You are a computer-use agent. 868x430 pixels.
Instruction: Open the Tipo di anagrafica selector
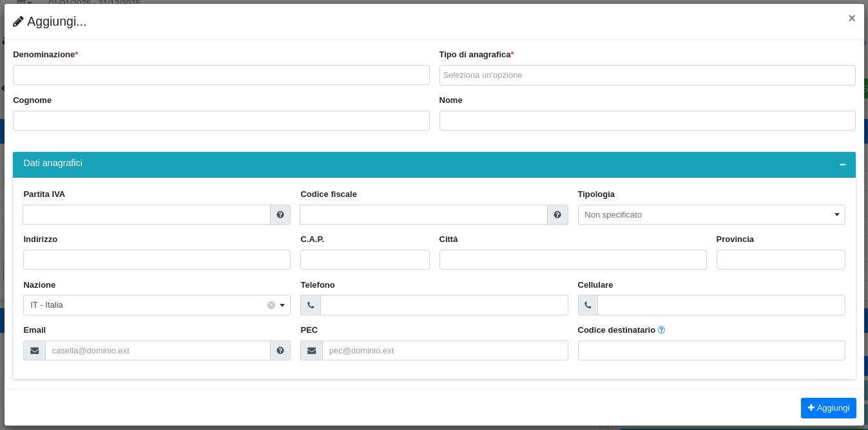coord(647,75)
